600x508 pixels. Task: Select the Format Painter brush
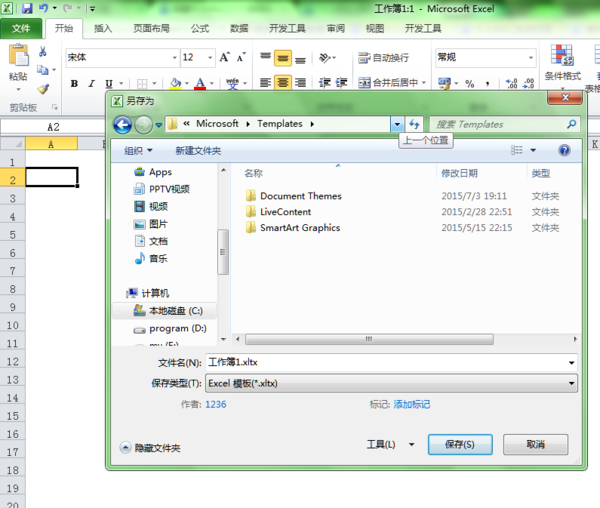coord(43,89)
